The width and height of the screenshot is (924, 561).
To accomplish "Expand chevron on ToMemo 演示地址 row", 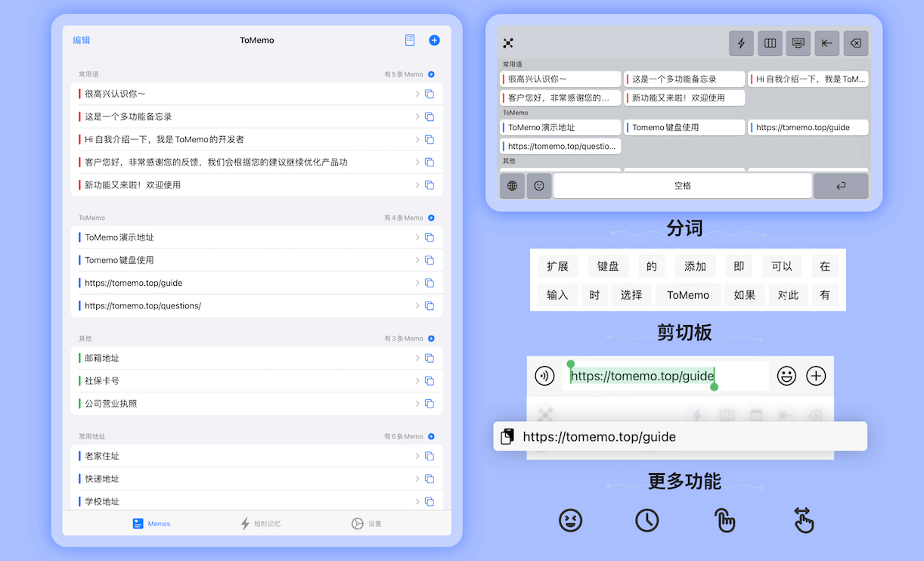I will tap(417, 237).
